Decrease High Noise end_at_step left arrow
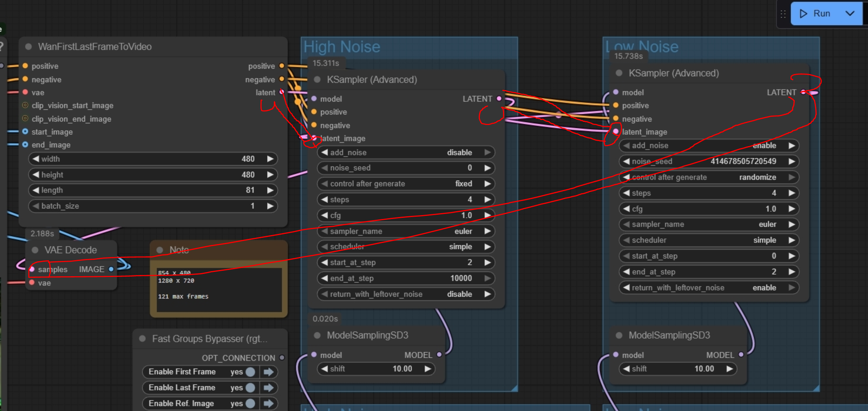 point(324,278)
